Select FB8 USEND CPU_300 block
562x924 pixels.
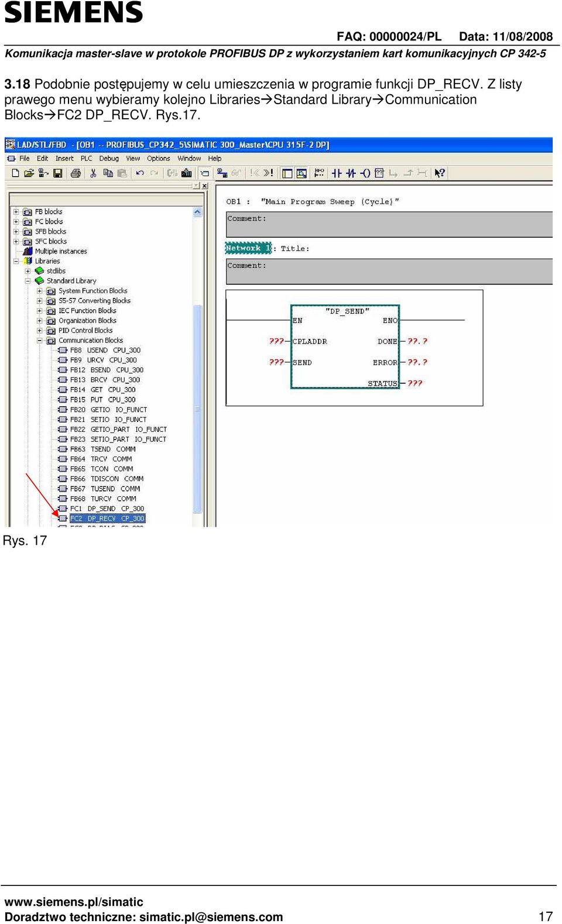[105, 351]
